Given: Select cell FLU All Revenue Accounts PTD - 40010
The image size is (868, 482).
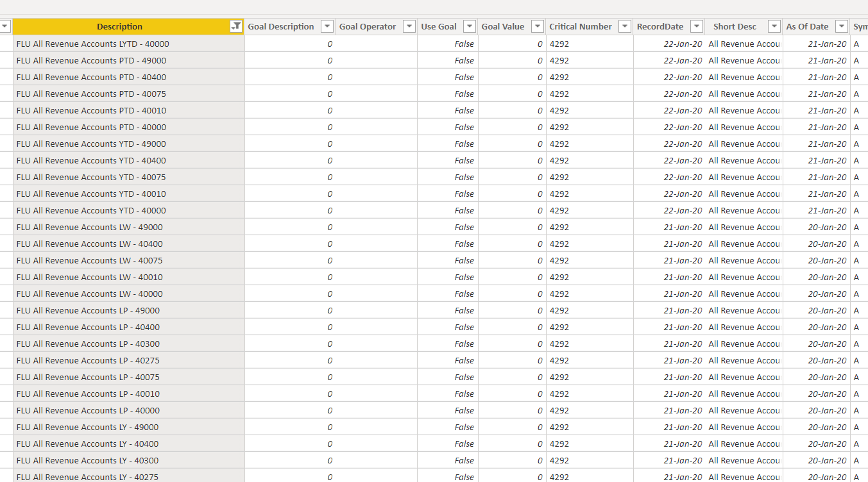Looking at the screenshot, I should tap(128, 110).
